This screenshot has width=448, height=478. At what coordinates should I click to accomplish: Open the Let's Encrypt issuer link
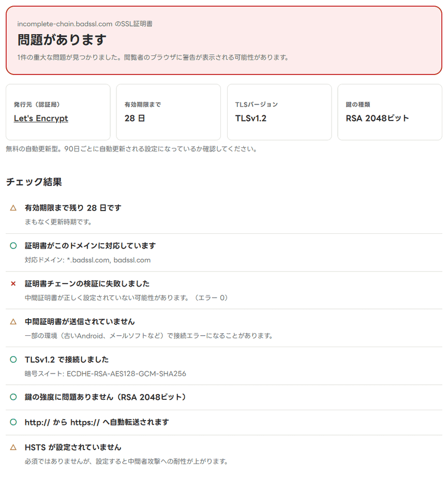41,118
